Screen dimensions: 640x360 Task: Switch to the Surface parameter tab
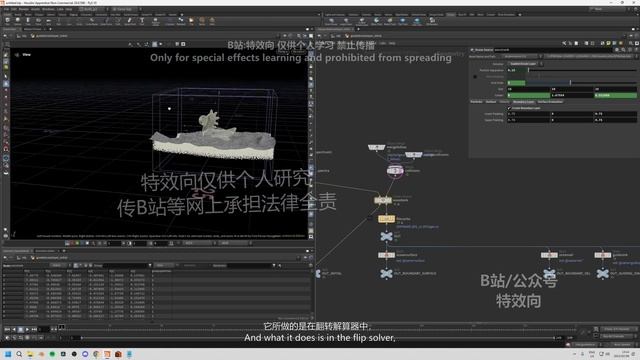pos(491,102)
